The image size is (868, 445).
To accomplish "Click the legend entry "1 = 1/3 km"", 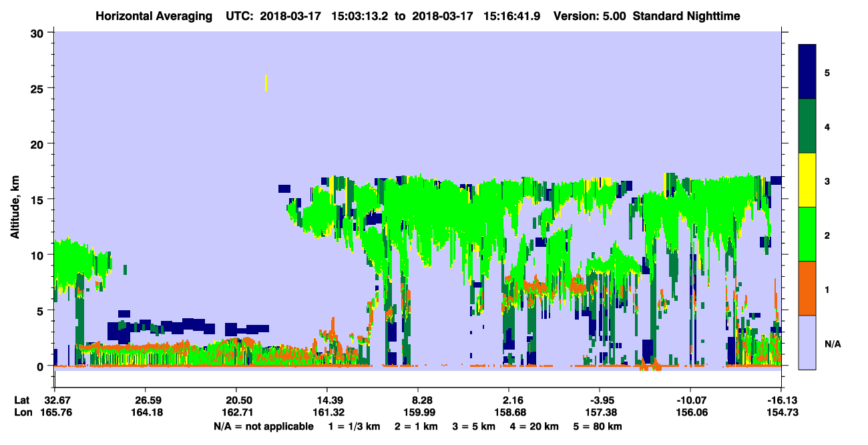I will (x=354, y=426).
